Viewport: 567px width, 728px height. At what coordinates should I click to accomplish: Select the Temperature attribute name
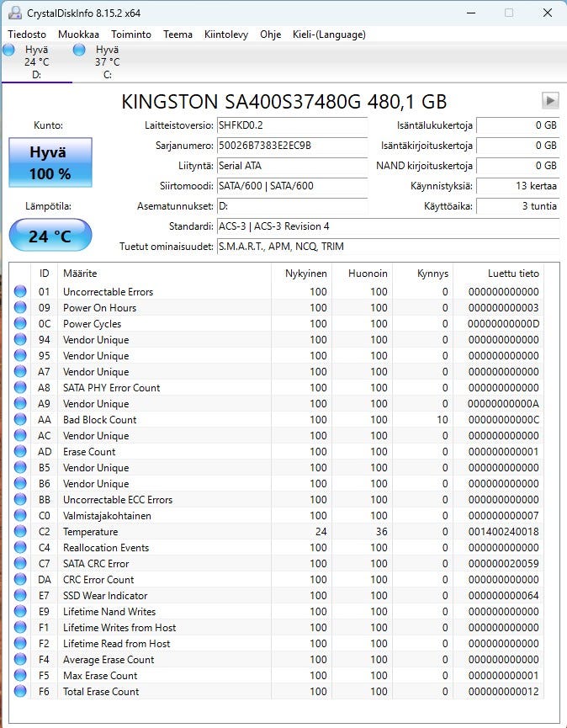pos(91,532)
